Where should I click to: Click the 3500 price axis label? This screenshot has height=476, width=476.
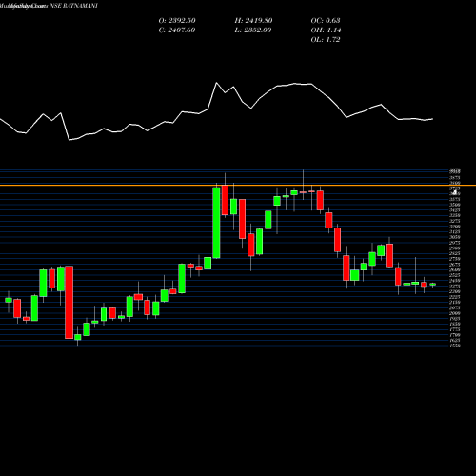coord(455,205)
